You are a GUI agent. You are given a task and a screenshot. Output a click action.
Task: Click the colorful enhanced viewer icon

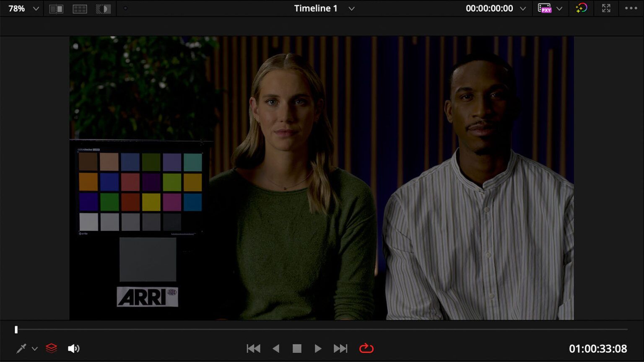(581, 8)
